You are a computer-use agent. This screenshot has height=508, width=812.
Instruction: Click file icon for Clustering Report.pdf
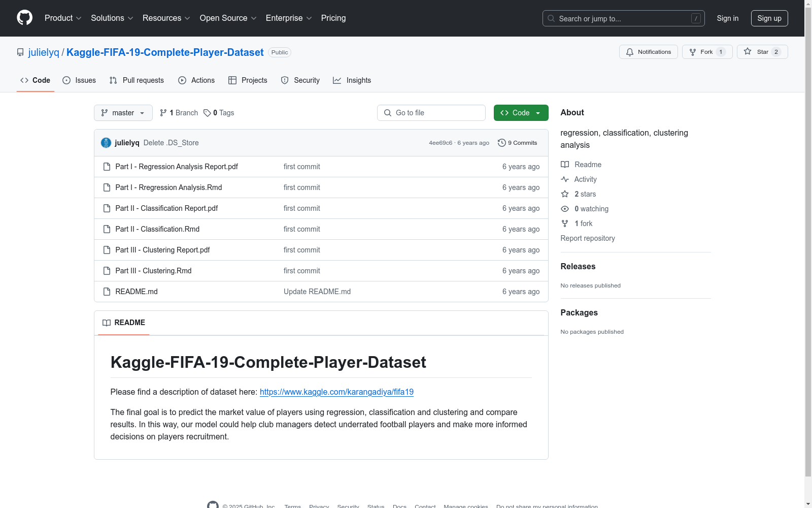pos(107,250)
